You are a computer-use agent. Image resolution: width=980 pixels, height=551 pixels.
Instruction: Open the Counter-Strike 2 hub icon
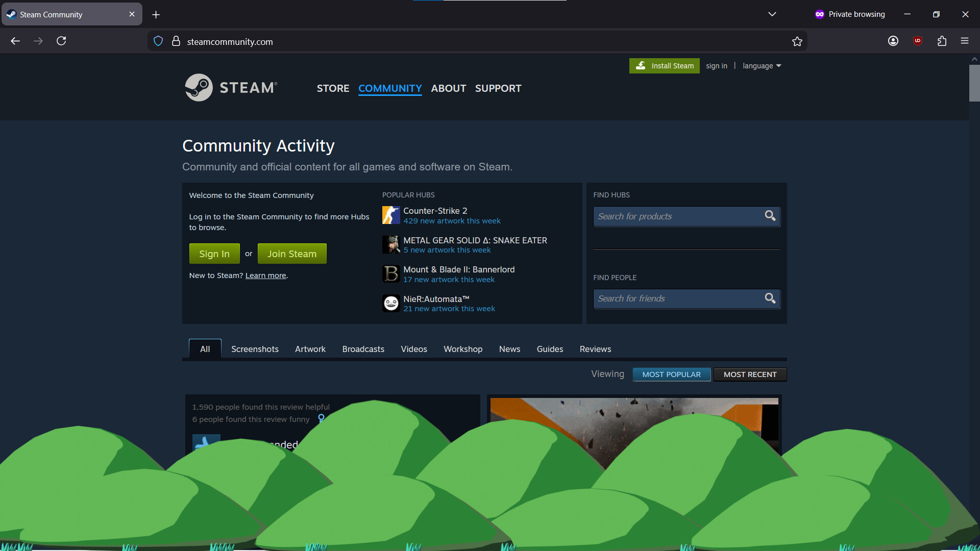(391, 215)
